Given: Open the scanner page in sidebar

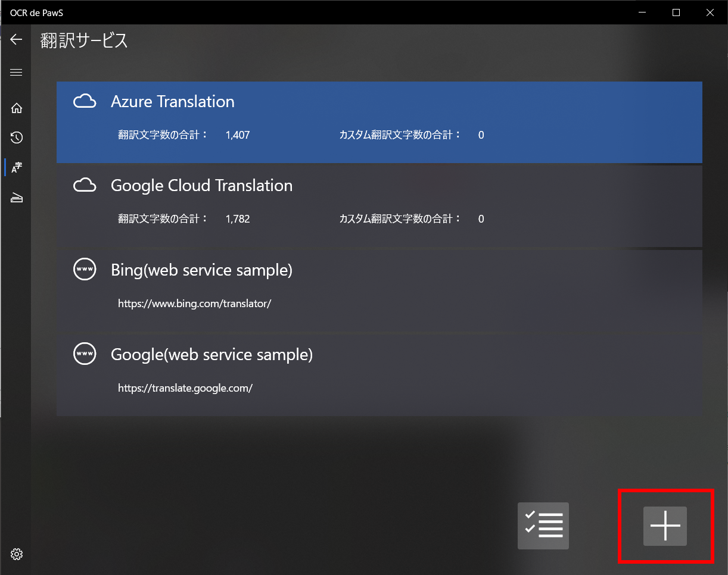Looking at the screenshot, I should coord(17,198).
